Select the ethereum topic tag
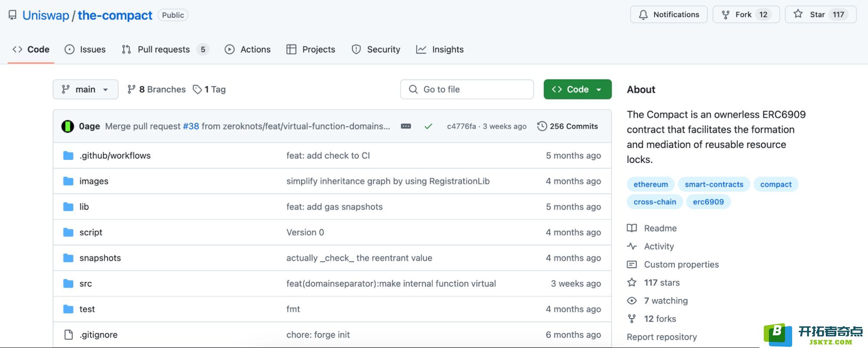The width and height of the screenshot is (868, 348). click(650, 184)
